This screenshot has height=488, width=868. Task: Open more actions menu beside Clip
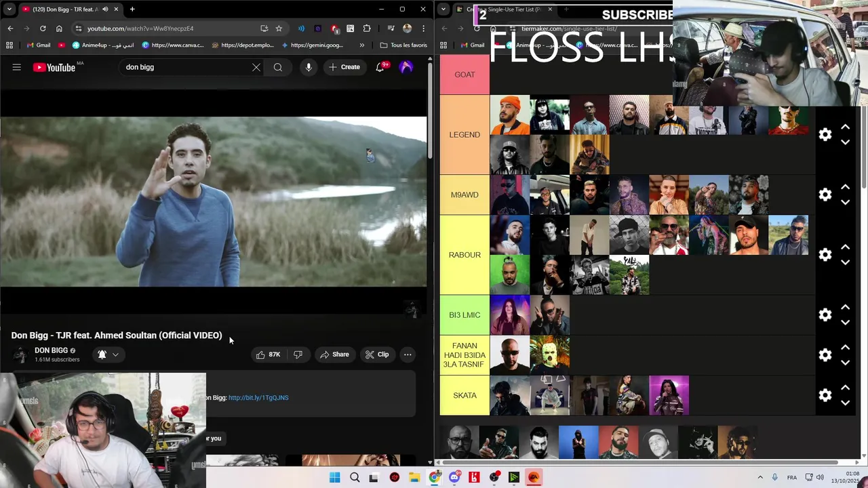(x=408, y=354)
